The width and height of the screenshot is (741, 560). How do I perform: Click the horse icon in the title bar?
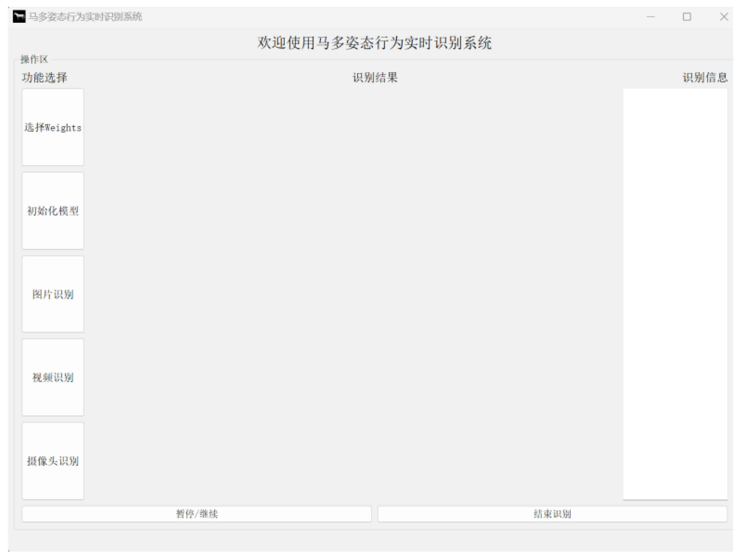click(19, 16)
